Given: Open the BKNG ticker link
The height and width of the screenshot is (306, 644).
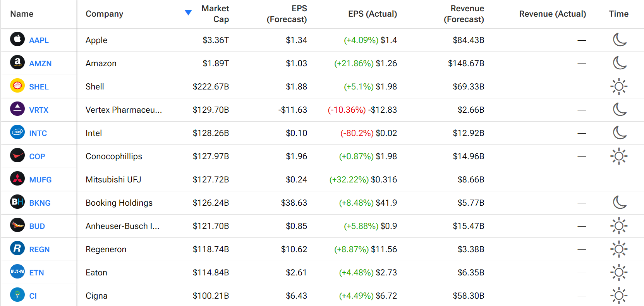Looking at the screenshot, I should (40, 203).
